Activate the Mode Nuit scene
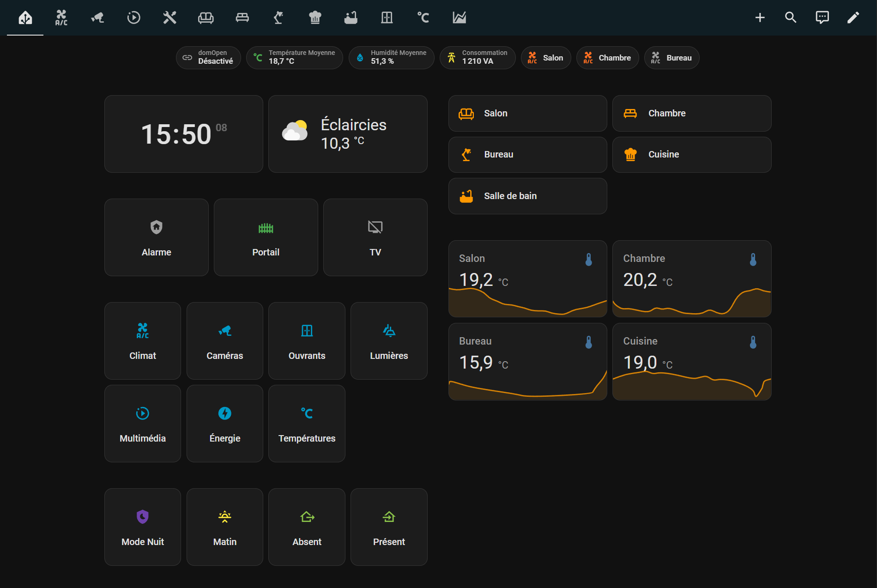The width and height of the screenshot is (877, 588). [142, 527]
